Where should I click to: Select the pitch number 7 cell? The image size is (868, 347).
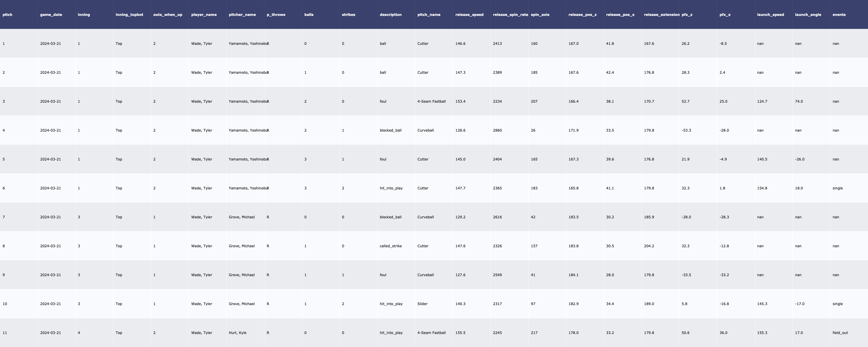tap(4, 217)
